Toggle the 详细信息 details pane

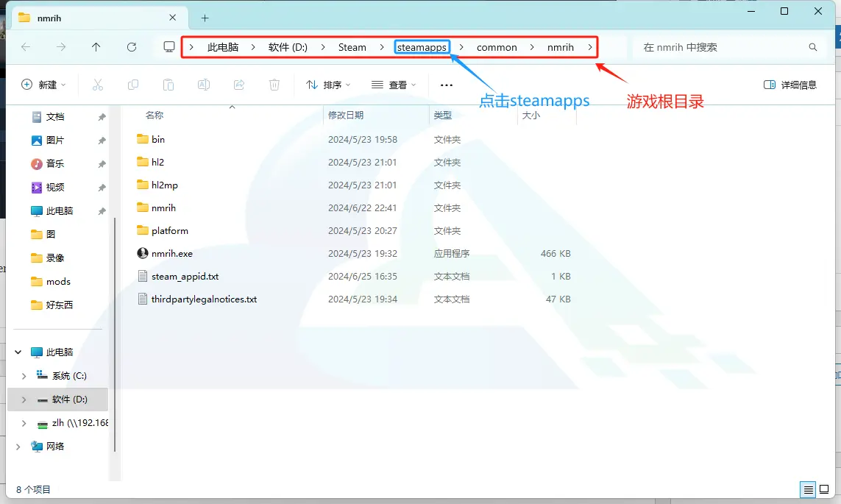(x=790, y=85)
